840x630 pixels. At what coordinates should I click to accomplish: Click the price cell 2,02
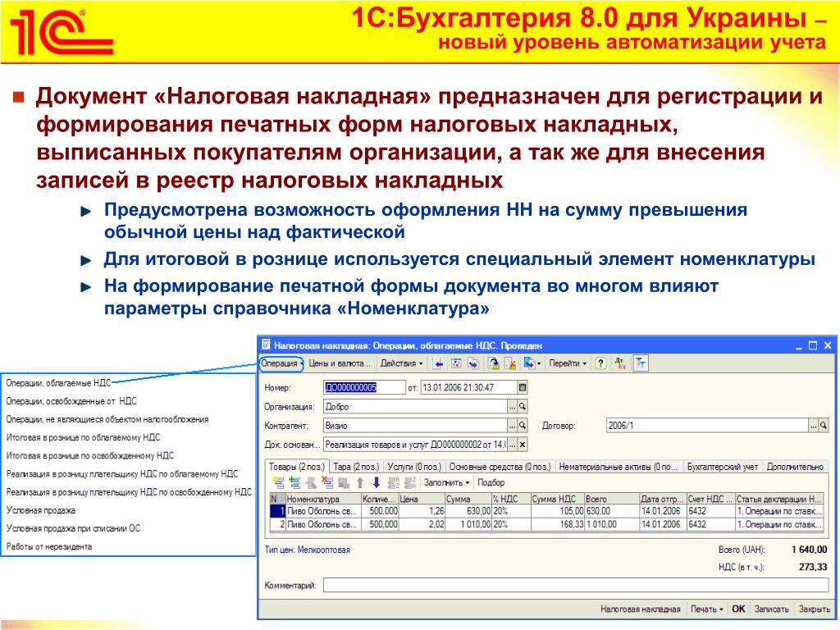(x=422, y=524)
